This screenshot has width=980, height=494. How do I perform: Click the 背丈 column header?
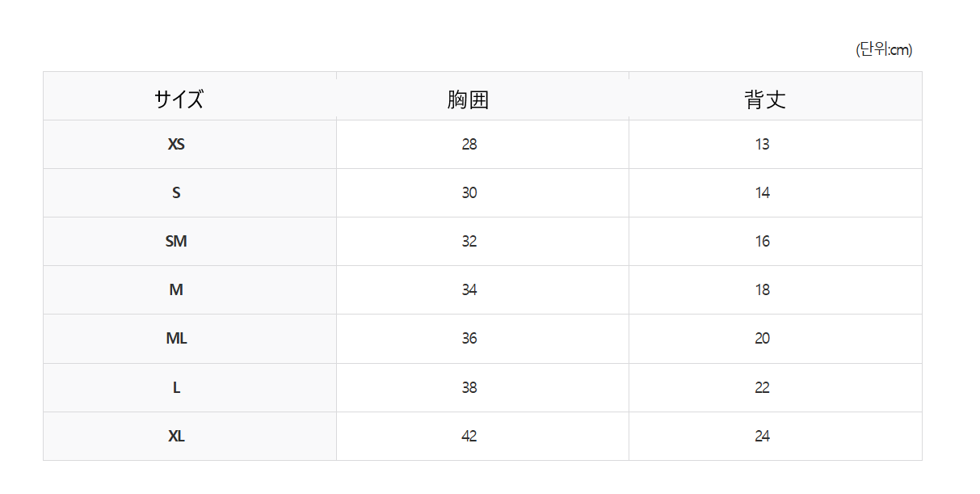[764, 99]
